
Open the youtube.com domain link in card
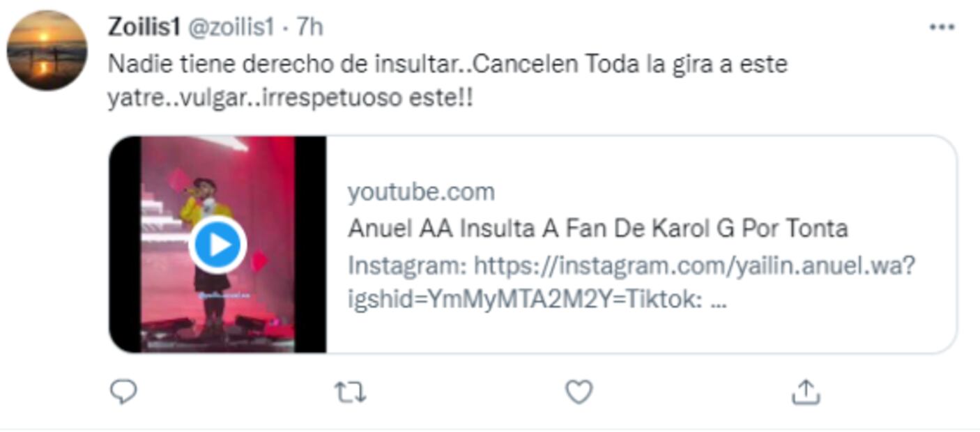coord(422,192)
